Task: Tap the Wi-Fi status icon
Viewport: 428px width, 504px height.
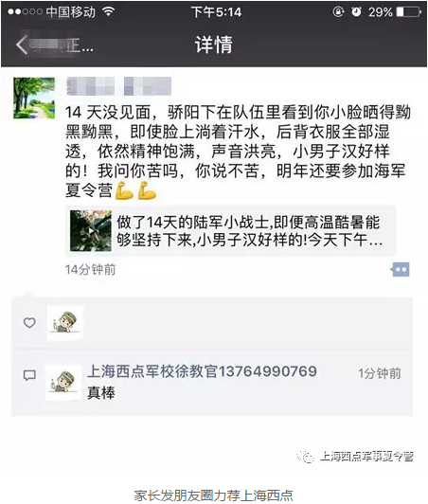Action: (x=109, y=11)
